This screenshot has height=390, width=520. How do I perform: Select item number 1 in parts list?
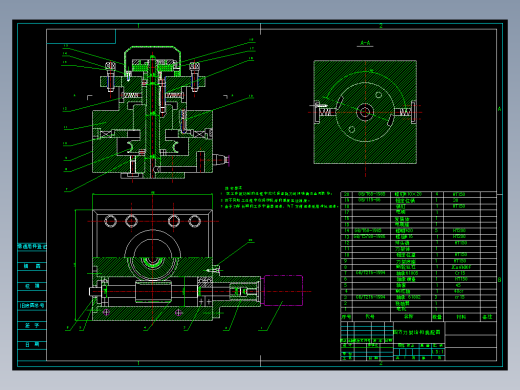coord(346,309)
